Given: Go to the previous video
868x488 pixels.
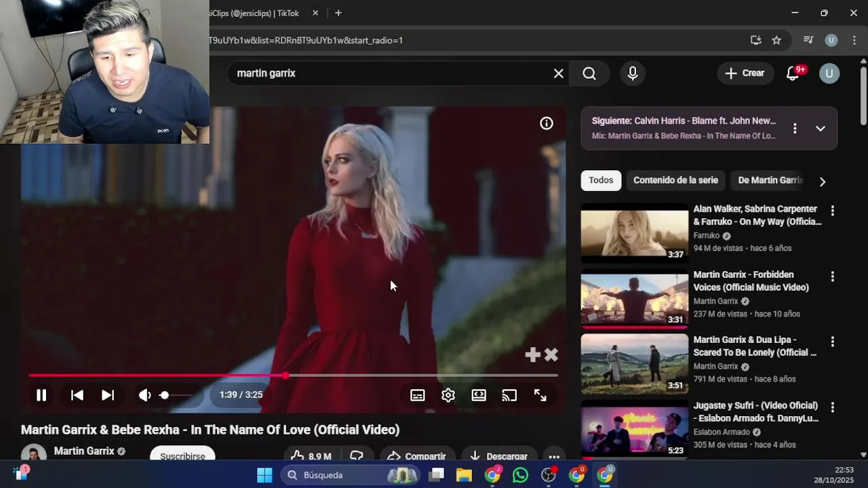Looking at the screenshot, I should point(77,395).
